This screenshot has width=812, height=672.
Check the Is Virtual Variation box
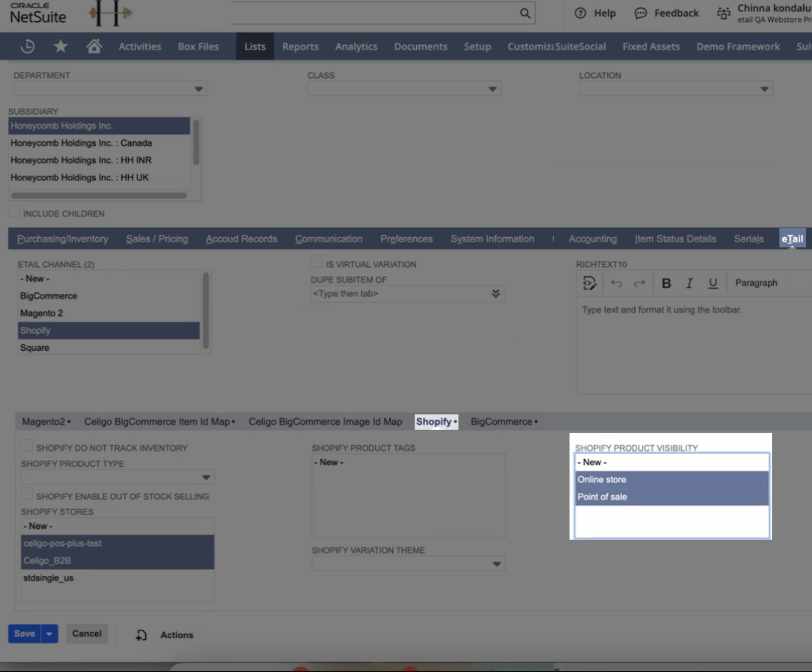click(316, 262)
